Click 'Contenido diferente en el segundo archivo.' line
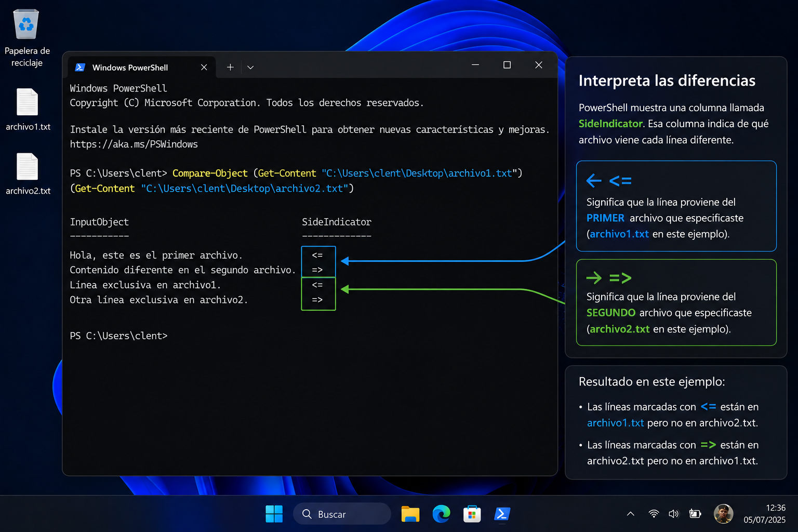This screenshot has width=798, height=532. (183, 270)
